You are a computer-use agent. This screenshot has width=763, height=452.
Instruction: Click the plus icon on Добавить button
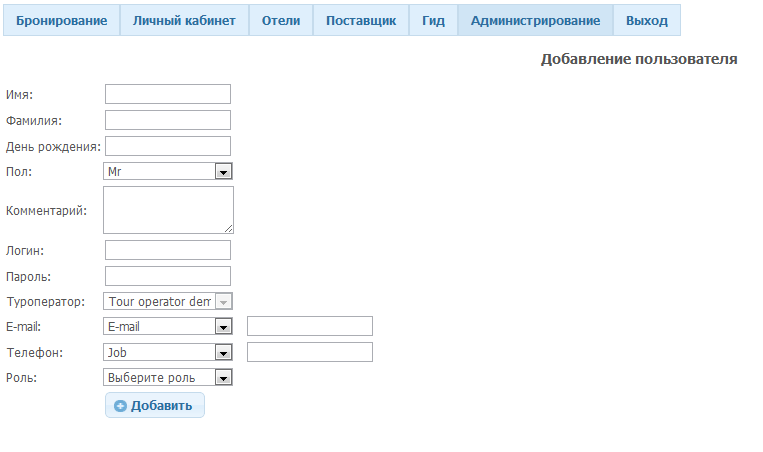(120, 406)
